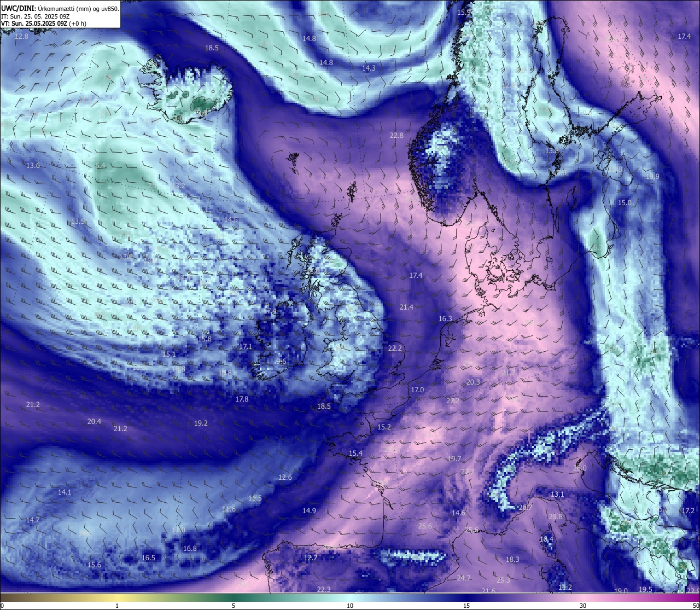
Task: Click the 16.3 value near the Dutch coast
Action: pyautogui.click(x=445, y=319)
